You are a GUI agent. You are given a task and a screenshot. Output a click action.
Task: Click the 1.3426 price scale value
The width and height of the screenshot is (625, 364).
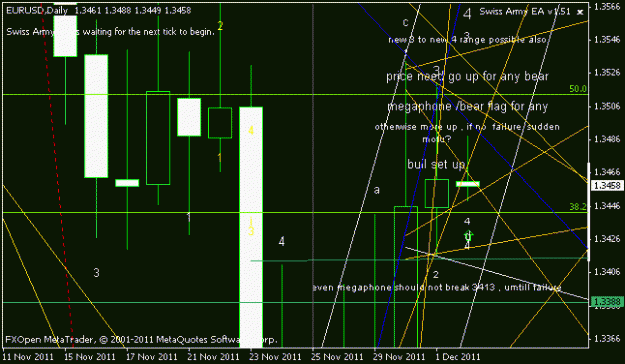tap(607, 239)
